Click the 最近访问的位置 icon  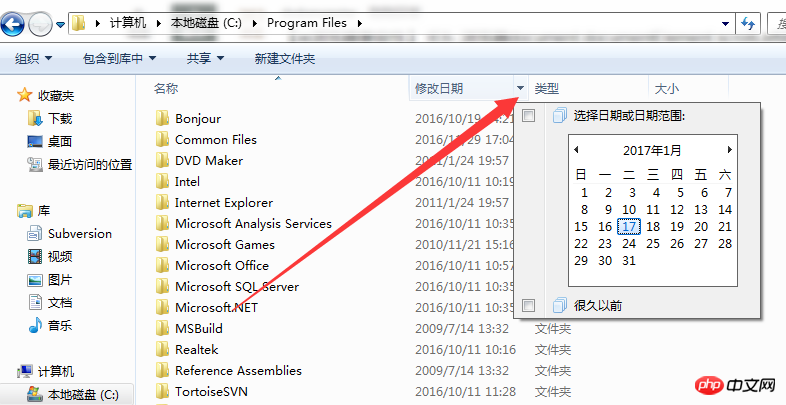(x=35, y=164)
